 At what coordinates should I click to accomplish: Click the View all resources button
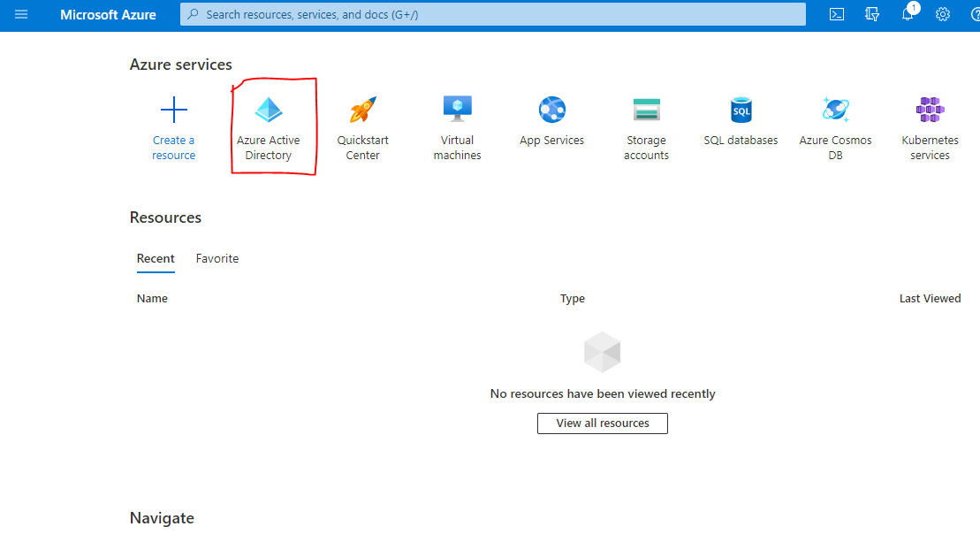click(x=603, y=423)
